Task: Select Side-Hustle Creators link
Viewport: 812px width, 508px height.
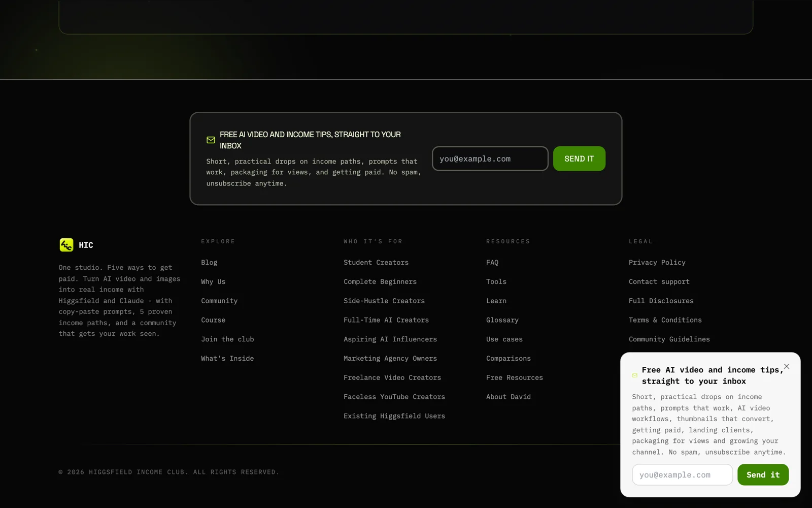Action: (x=384, y=301)
